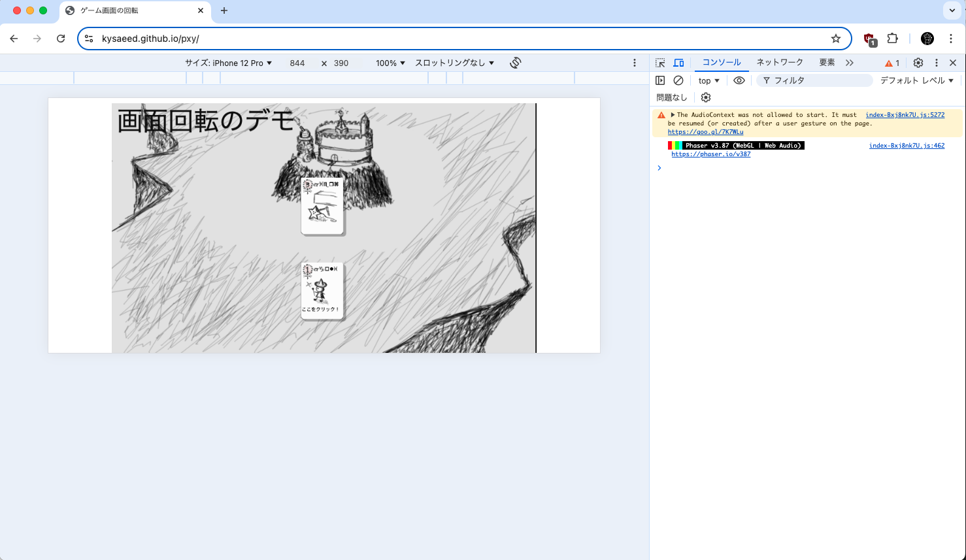
Task: Open DevTools settings via the gear icon
Action: coord(918,62)
